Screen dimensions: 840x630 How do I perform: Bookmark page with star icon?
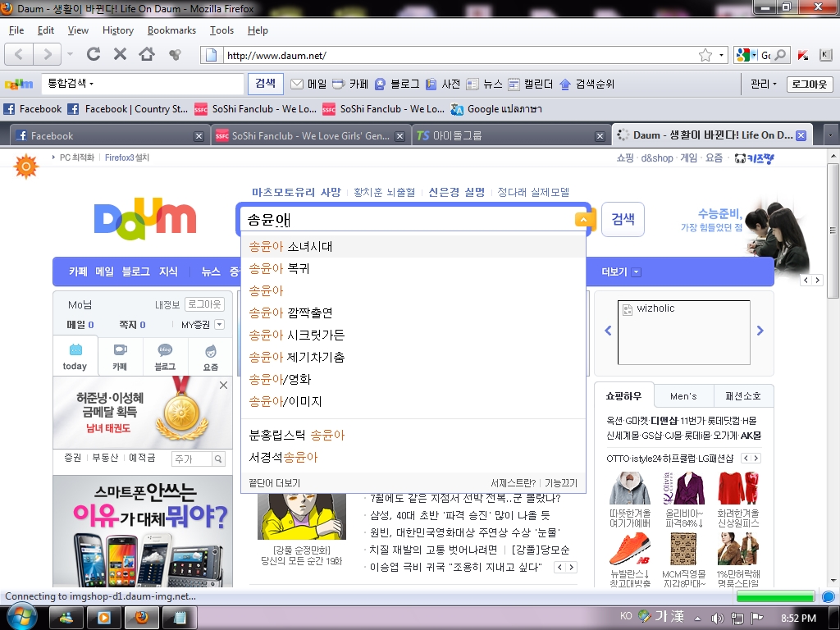(705, 55)
